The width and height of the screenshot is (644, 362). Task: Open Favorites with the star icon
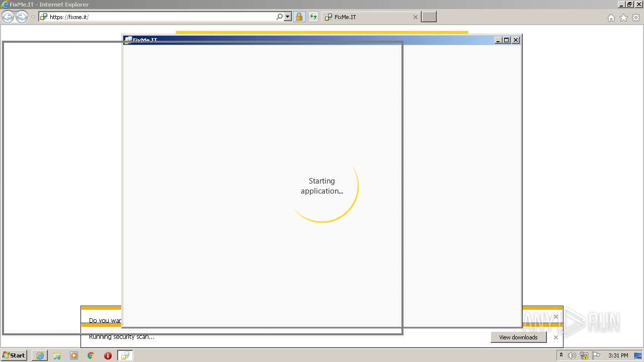click(x=623, y=18)
